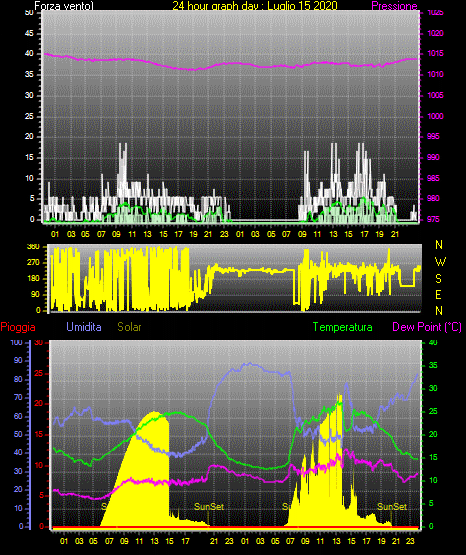The height and width of the screenshot is (555, 466).
Task: Click "180" on the wind direction axis
Action: pos(33,279)
